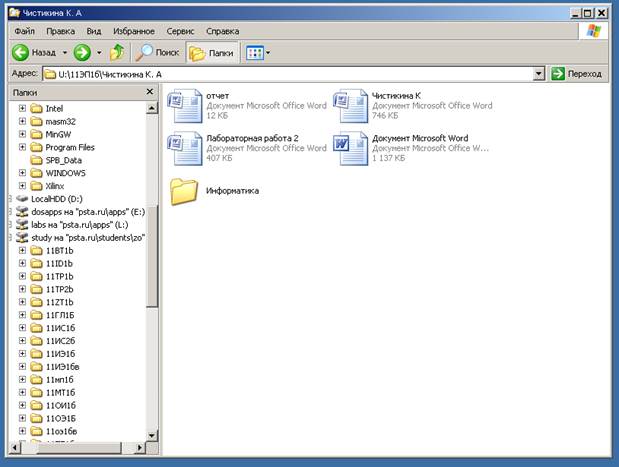The width and height of the screenshot is (619, 467).
Task: Open the Файл menu
Action: [x=24, y=31]
